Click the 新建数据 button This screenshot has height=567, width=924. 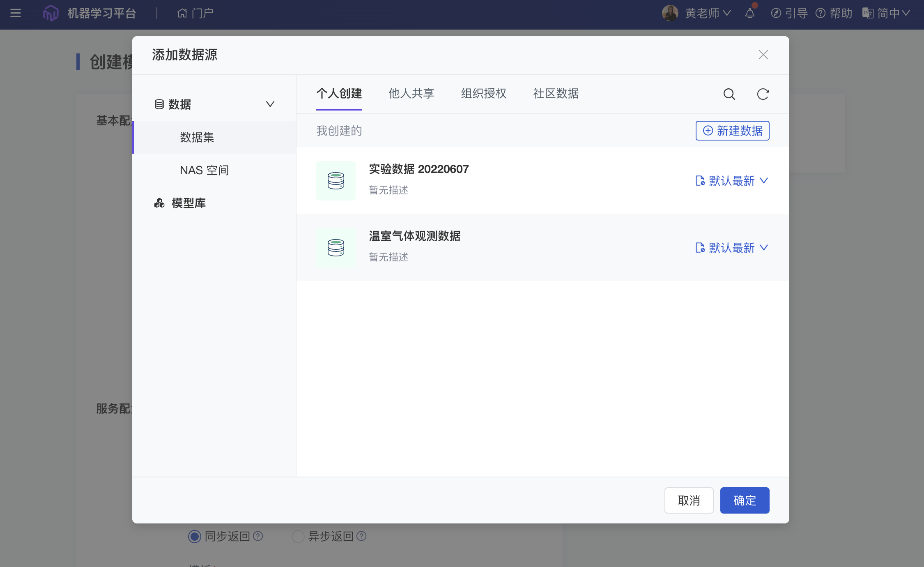point(732,131)
